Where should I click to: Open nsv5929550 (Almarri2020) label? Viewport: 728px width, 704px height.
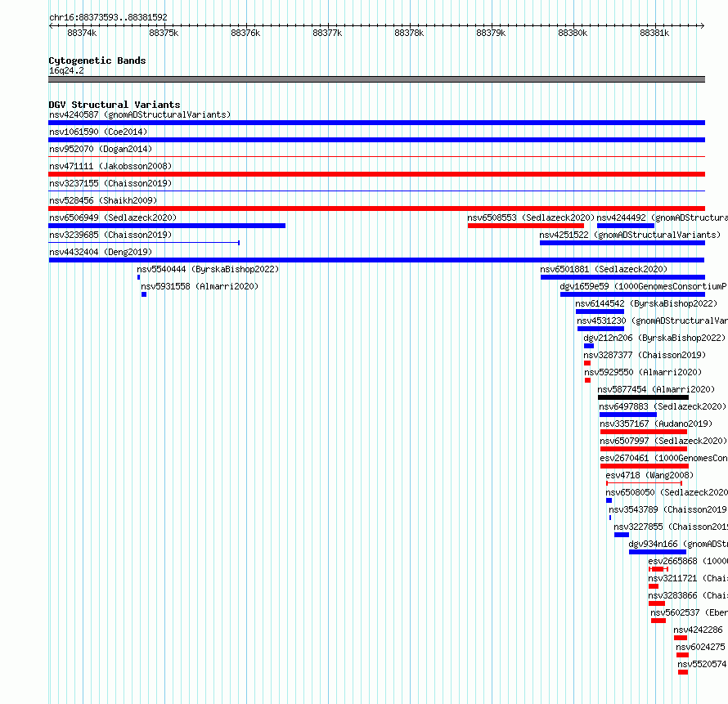point(643,372)
